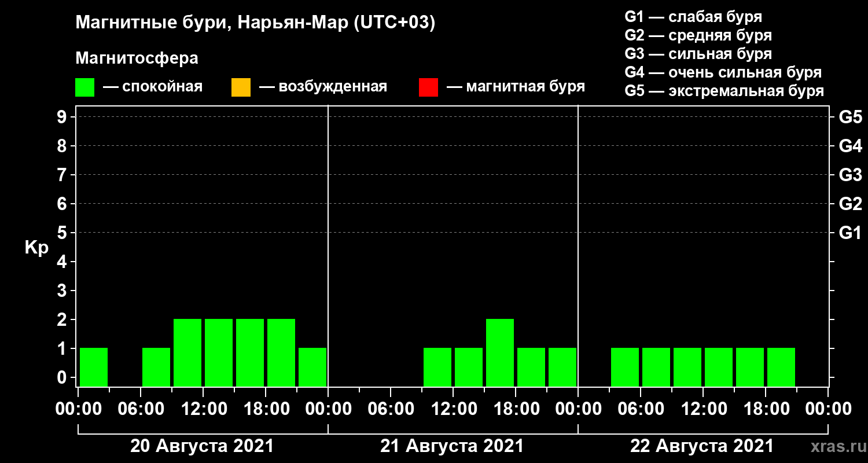
Task: Click the lone G3 label on the right axis
Action: click(x=850, y=175)
